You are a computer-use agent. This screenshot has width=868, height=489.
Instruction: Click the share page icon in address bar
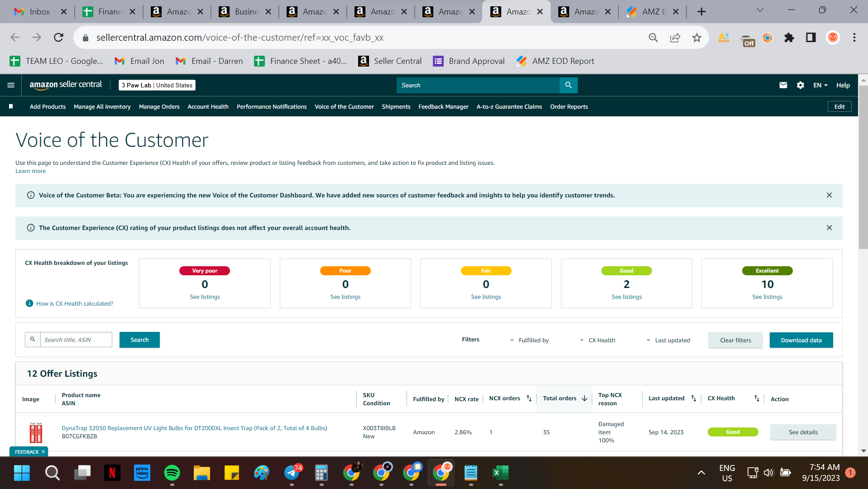click(675, 38)
